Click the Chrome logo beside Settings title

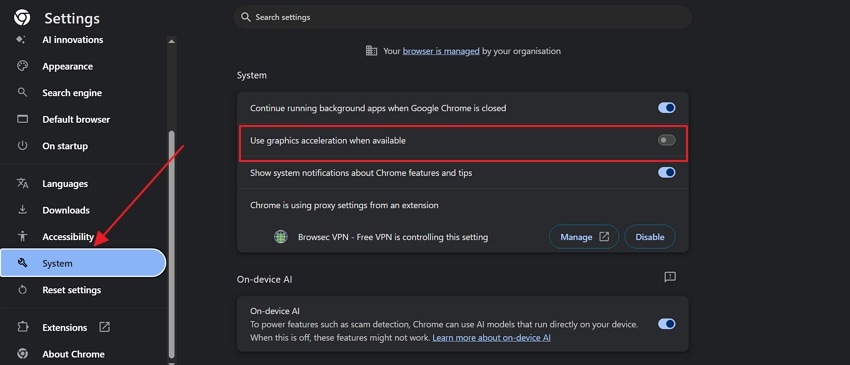[22, 18]
